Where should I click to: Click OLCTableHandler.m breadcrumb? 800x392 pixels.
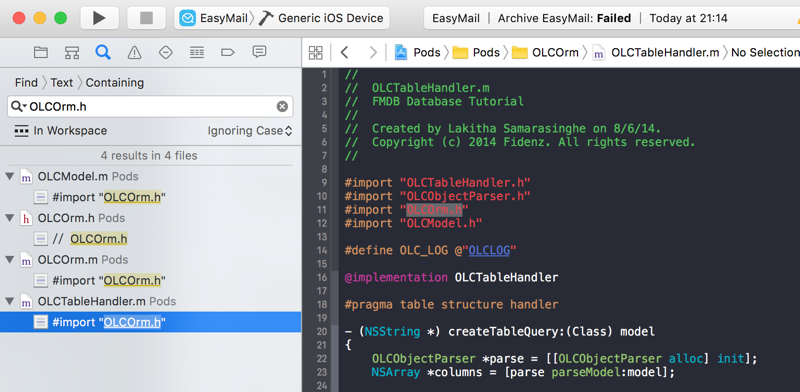pos(656,52)
